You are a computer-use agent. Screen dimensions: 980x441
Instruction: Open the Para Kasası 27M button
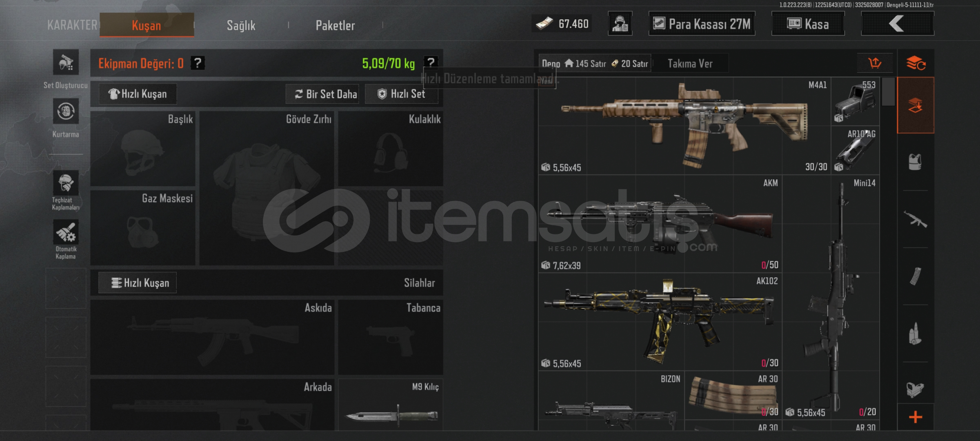(x=702, y=24)
